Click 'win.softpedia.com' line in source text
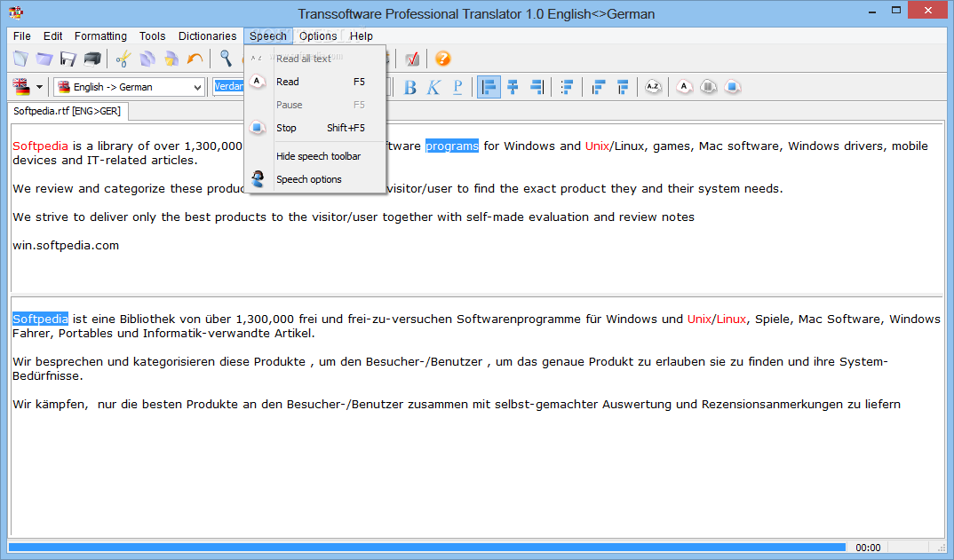954x560 pixels. coord(66,246)
